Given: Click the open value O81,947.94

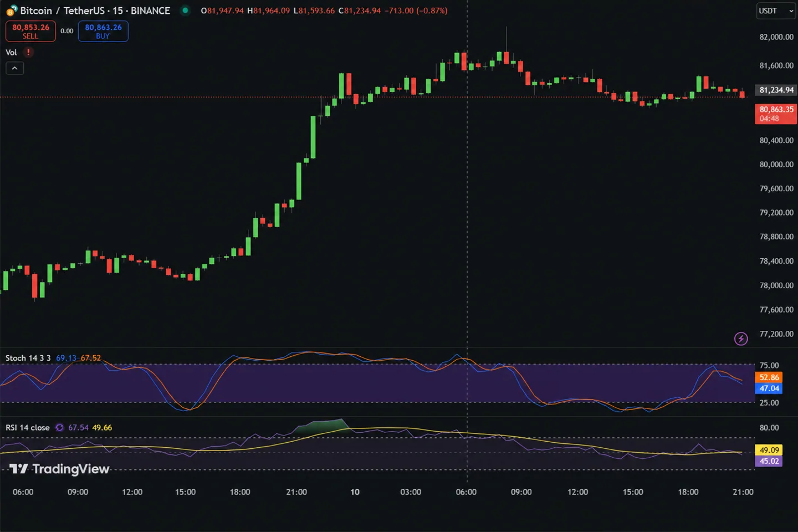Looking at the screenshot, I should click(x=222, y=11).
